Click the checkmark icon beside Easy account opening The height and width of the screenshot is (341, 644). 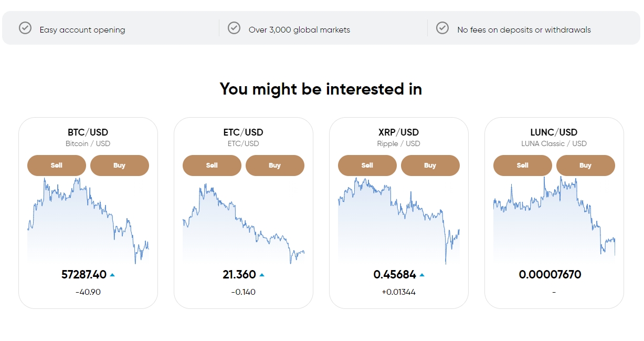pos(25,28)
